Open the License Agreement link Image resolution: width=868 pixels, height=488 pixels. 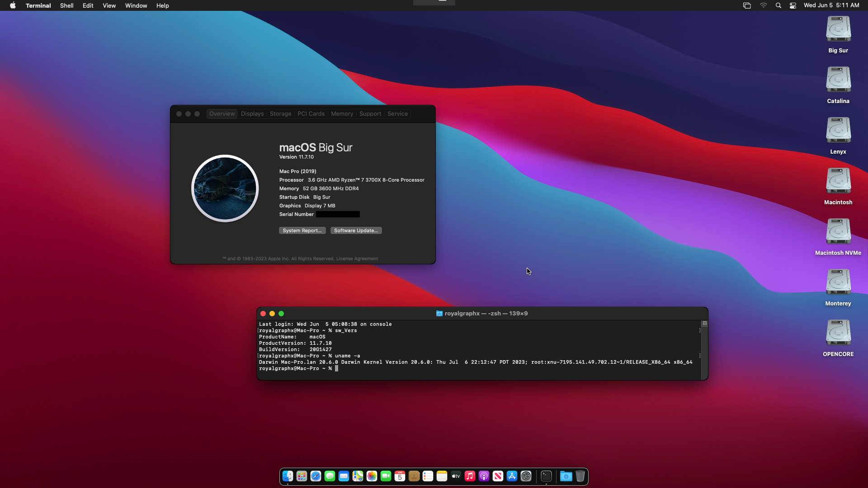(357, 259)
